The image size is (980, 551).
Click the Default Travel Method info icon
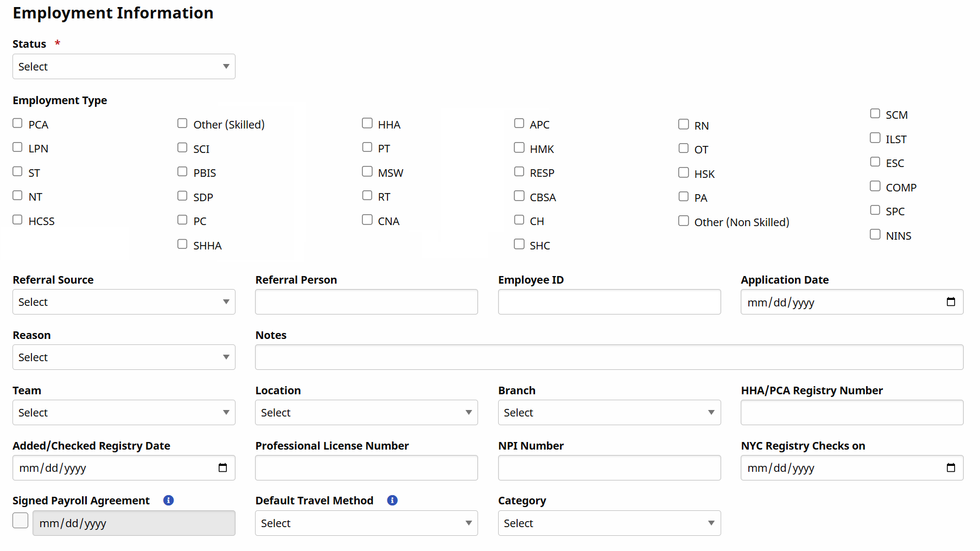click(x=392, y=501)
